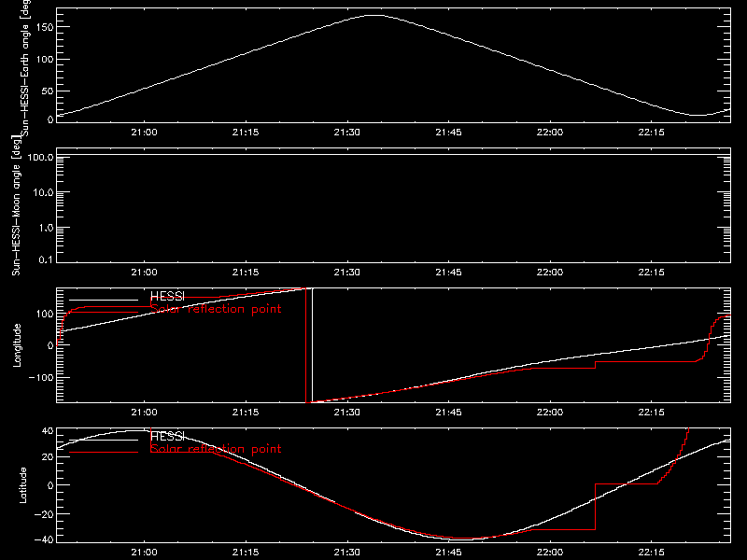747x560 pixels.
Task: Click "21:45" below the Earth angle plot
Action: click(448, 132)
